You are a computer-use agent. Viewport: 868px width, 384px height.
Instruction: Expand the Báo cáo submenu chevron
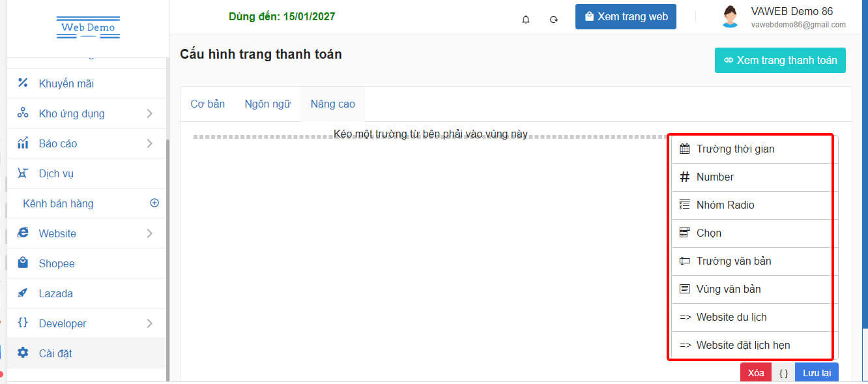pyautogui.click(x=149, y=143)
